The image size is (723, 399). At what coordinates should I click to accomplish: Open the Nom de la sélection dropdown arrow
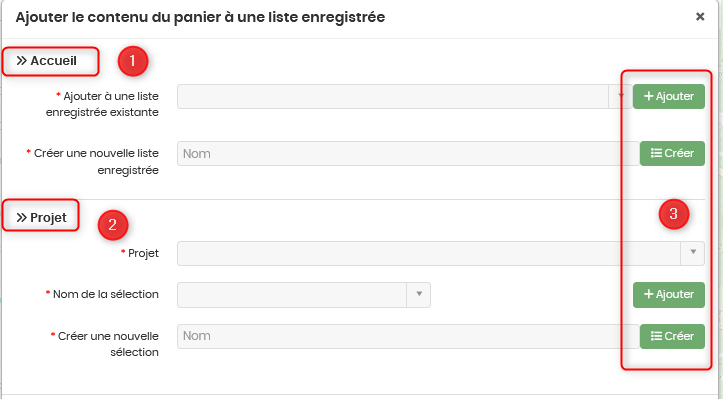pos(419,294)
